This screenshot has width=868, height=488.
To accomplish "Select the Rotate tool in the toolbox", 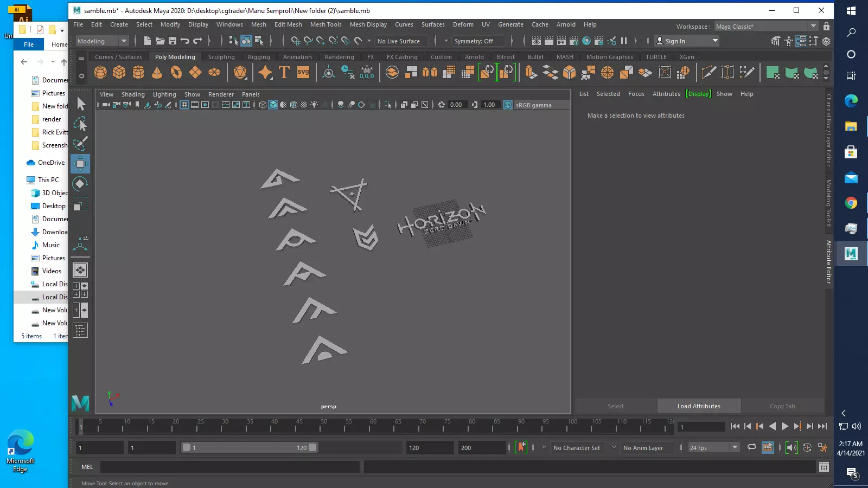I will pos(80,184).
